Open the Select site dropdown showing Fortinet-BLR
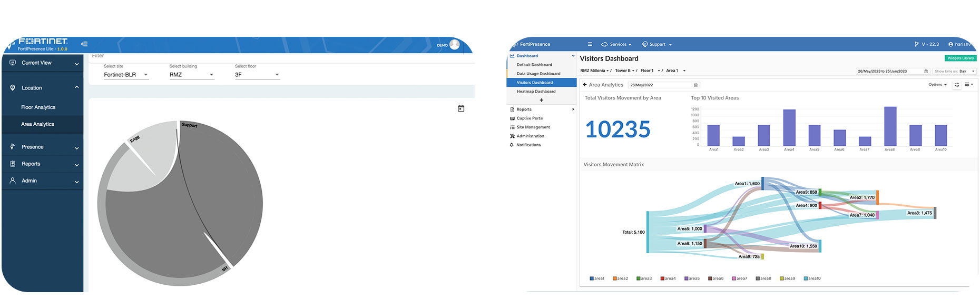Image resolution: width=980 pixels, height=300 pixels. point(126,75)
